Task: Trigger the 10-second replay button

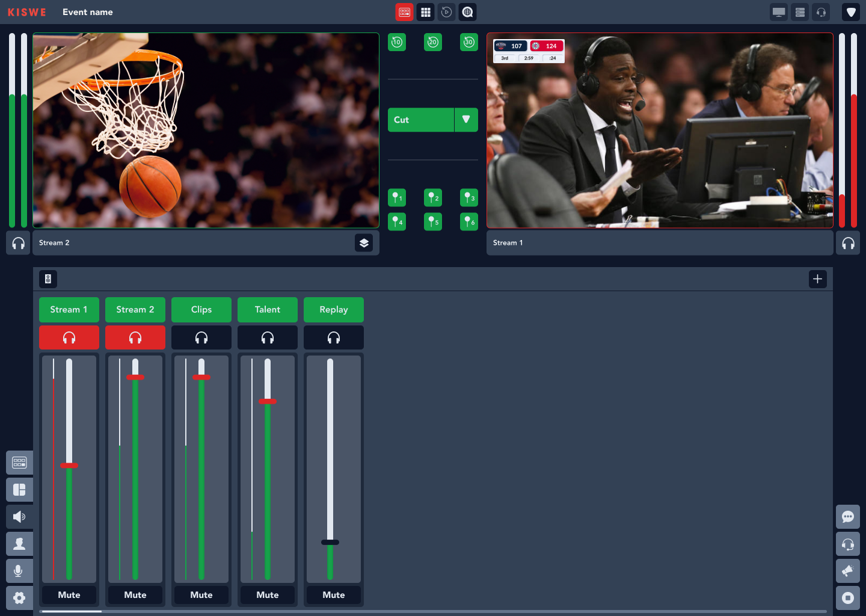Action: [397, 42]
